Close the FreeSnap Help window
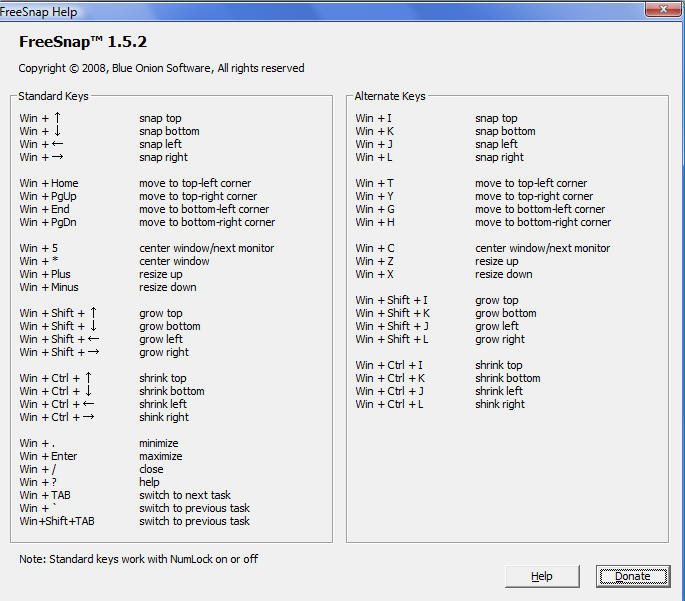Viewport: 685px width, 601px height. pyautogui.click(x=663, y=9)
